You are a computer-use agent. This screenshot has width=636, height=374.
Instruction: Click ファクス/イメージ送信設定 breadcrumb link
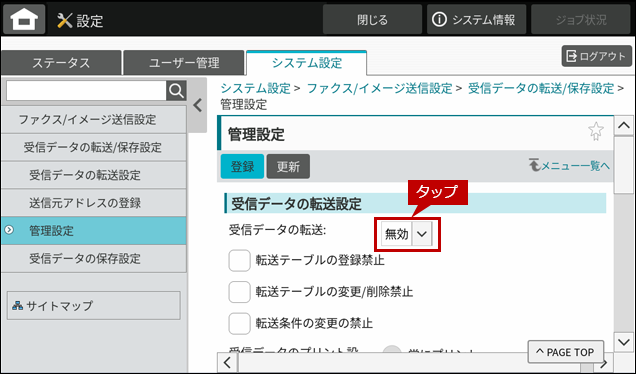click(379, 88)
